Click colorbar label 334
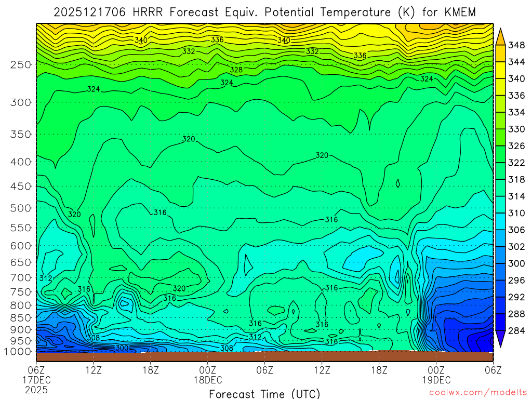This screenshot has width=532, height=399. click(516, 112)
